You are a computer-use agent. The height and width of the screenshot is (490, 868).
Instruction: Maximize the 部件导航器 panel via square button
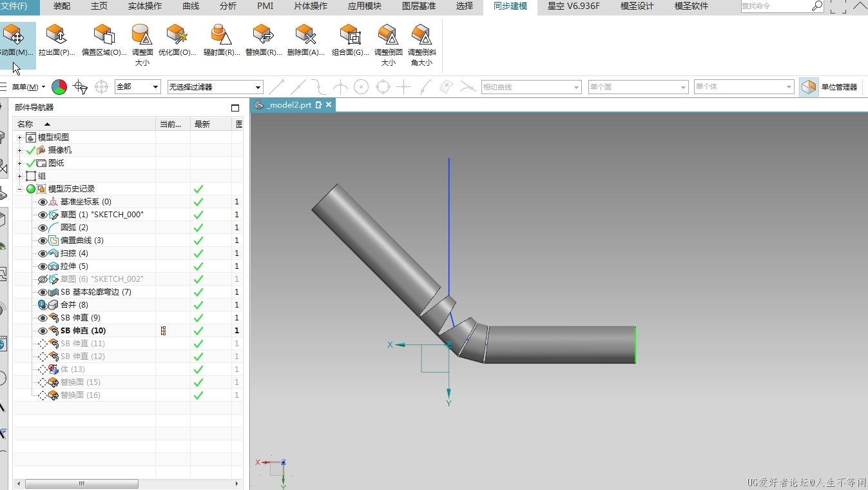coord(235,108)
